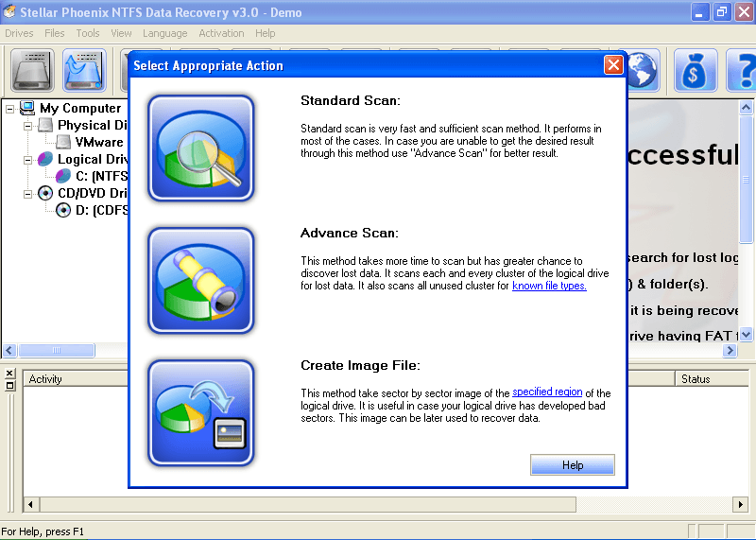Collapse the My Computer tree node
756x540 pixels.
click(x=9, y=109)
